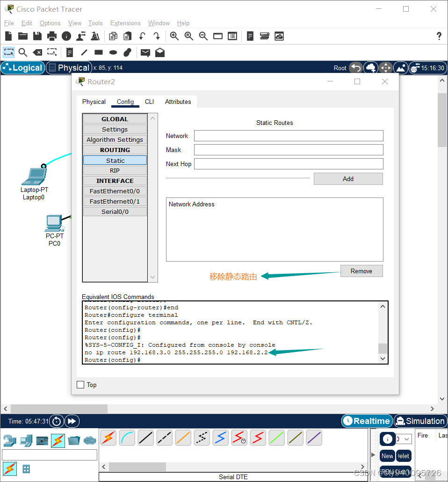Switch to Router2 Physical tab
Image resolution: width=448 pixels, height=482 pixels.
[94, 102]
